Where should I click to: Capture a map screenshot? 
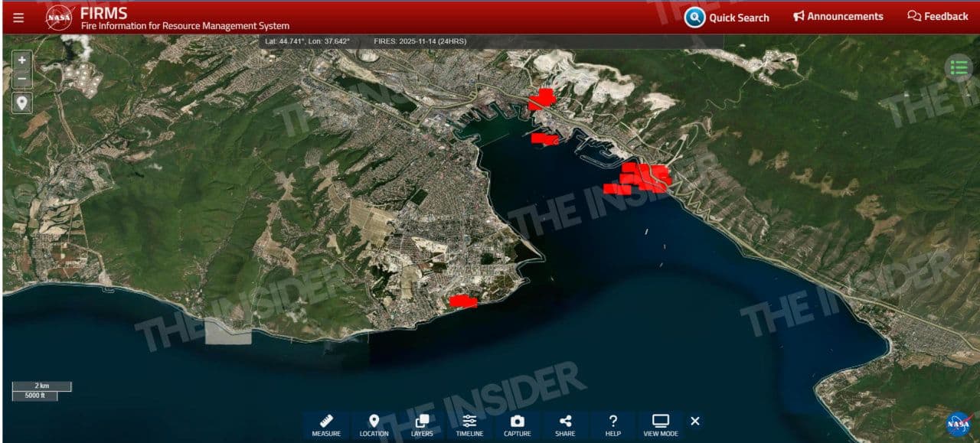pos(517,425)
